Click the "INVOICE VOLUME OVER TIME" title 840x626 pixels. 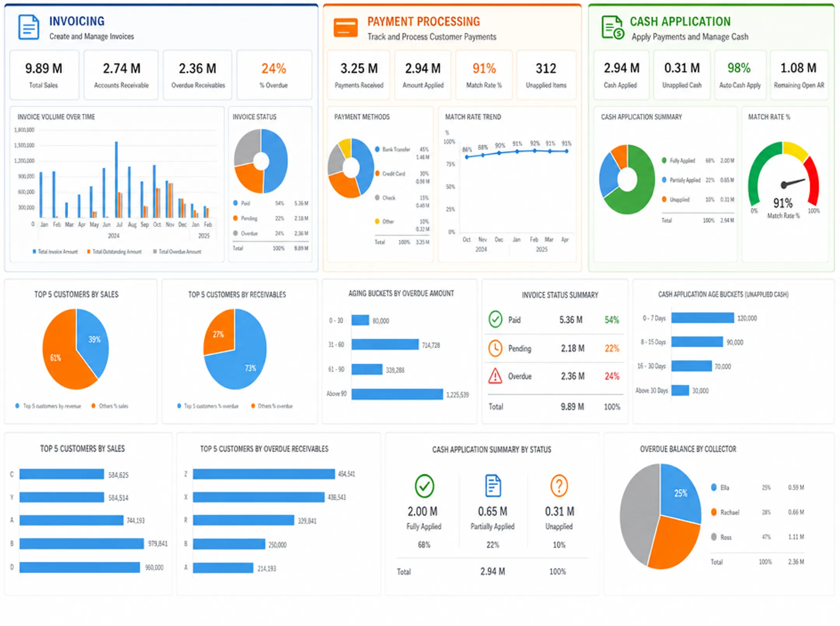tap(56, 117)
